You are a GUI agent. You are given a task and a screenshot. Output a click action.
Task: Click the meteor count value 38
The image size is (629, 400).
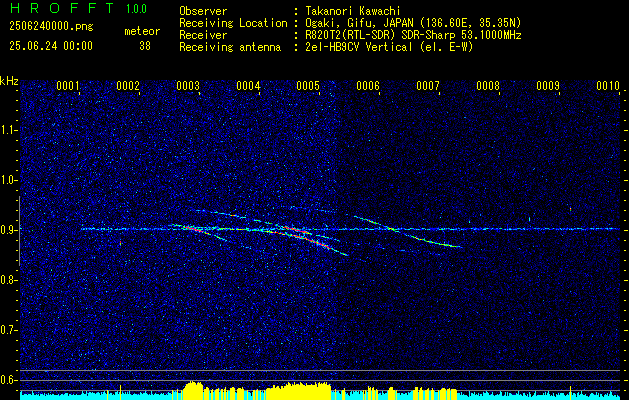click(x=145, y=46)
